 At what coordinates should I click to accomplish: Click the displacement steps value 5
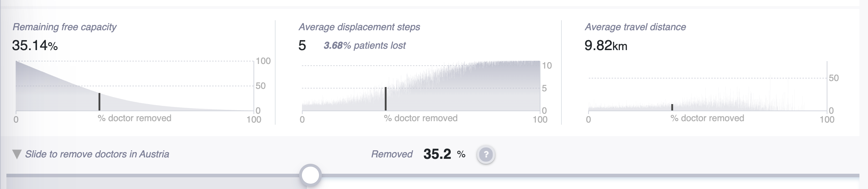302,45
